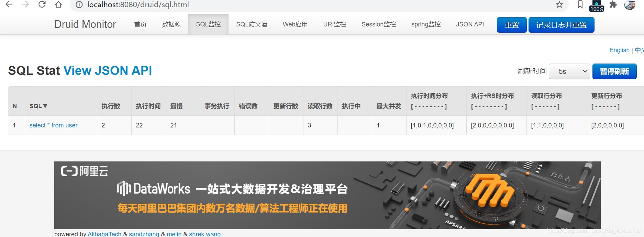Sort by the 执行数 column header
The width and height of the screenshot is (644, 237).
point(111,106)
